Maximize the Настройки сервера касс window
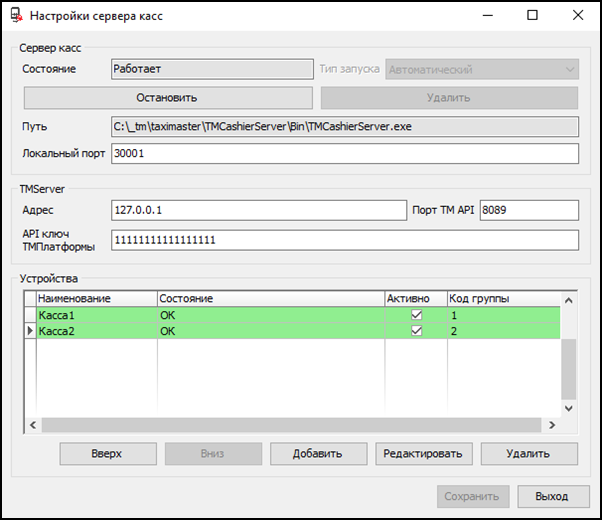The image size is (602, 520). 533,15
